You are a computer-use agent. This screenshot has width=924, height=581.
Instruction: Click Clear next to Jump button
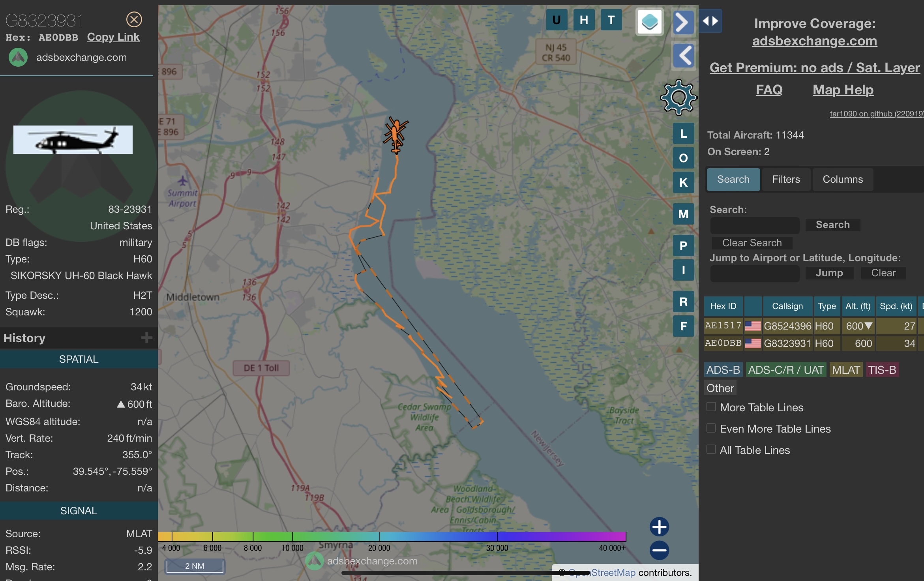click(x=883, y=273)
